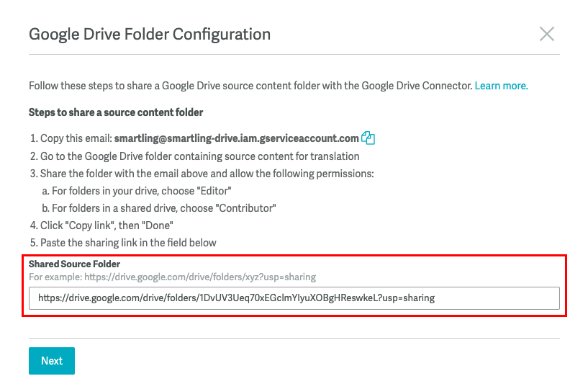The height and width of the screenshot is (389, 588).
Task: Close the Google Drive Folder Configuration dialog
Action: click(547, 34)
